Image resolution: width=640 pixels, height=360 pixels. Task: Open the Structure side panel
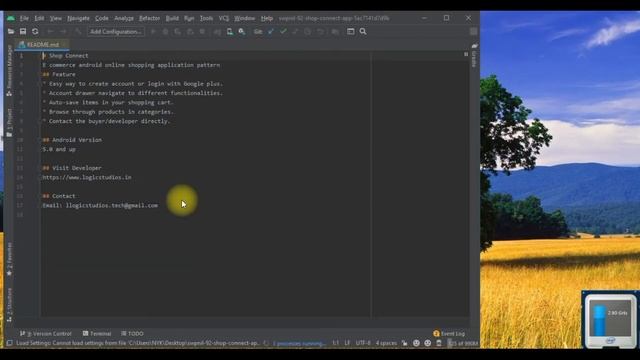pos(9,305)
